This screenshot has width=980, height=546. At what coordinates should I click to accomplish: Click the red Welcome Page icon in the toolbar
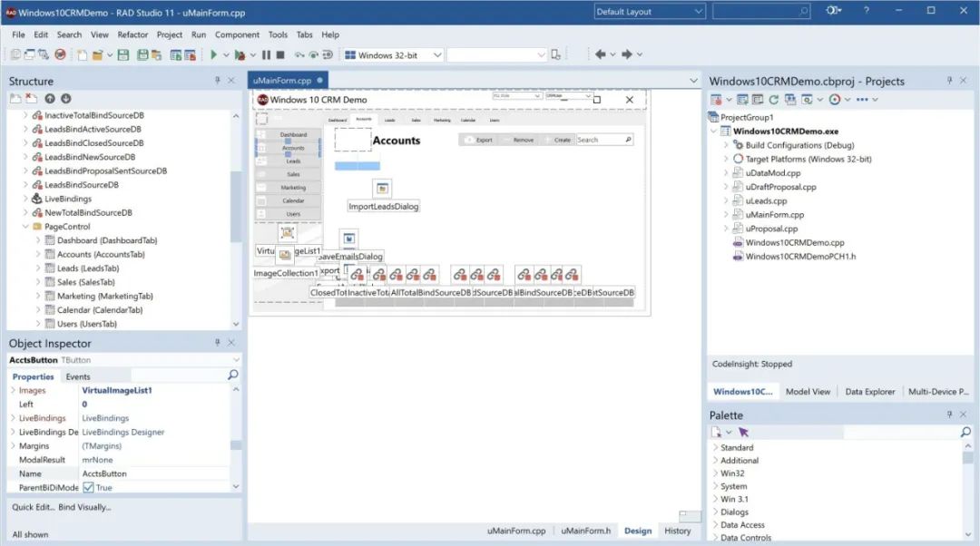(x=60, y=55)
